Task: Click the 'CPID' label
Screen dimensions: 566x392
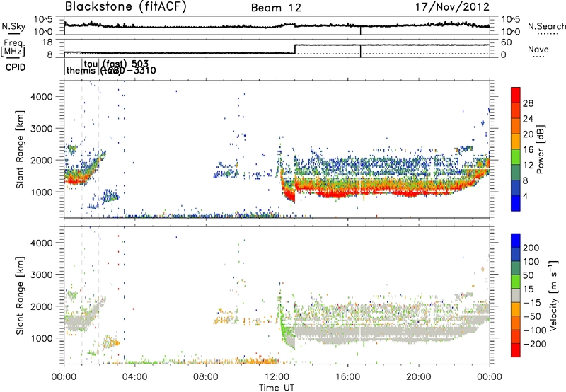Action: coord(16,67)
